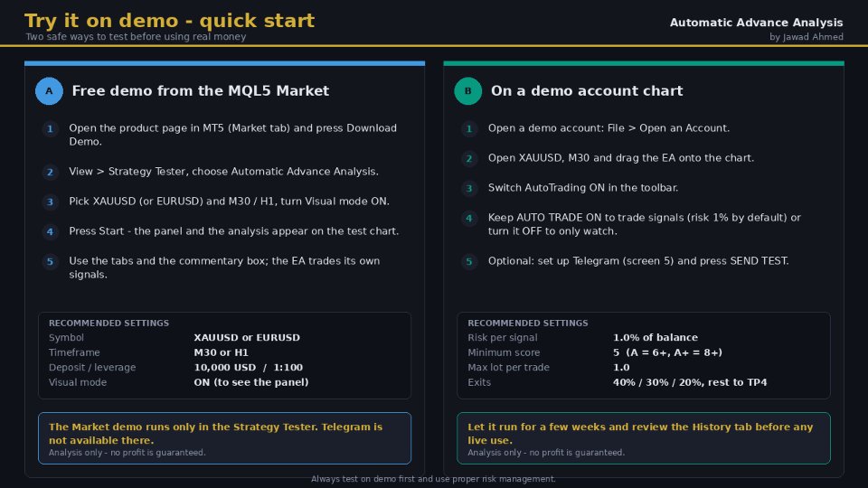This screenshot has width=868, height=488.
Task: Click the "Free demo from the MQL5 Market" heading
Action: click(x=201, y=90)
